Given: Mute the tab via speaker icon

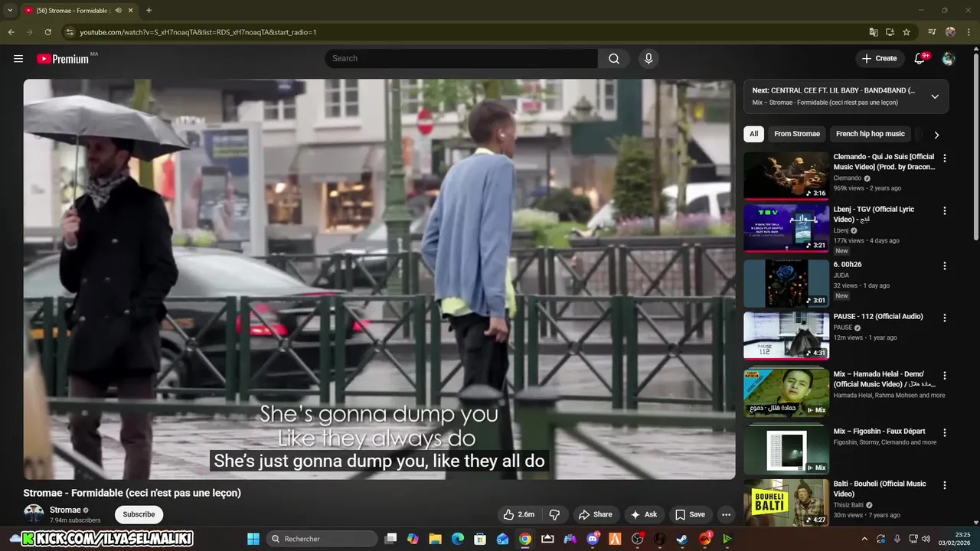Looking at the screenshot, I should pyautogui.click(x=118, y=11).
